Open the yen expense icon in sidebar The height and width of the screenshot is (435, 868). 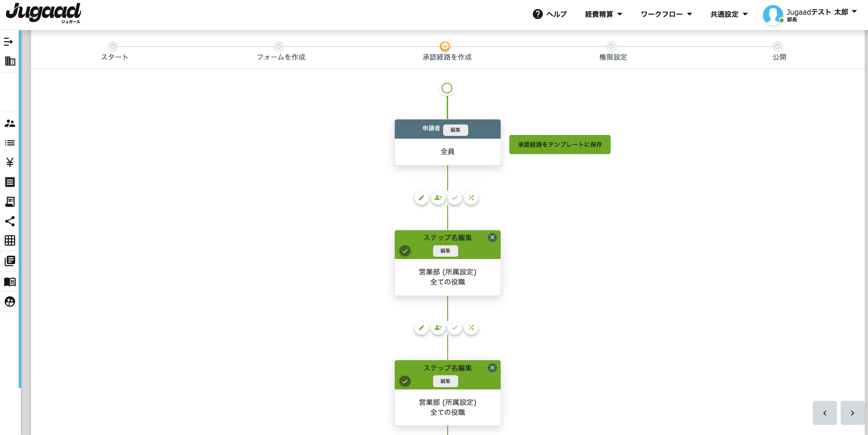[x=10, y=162]
